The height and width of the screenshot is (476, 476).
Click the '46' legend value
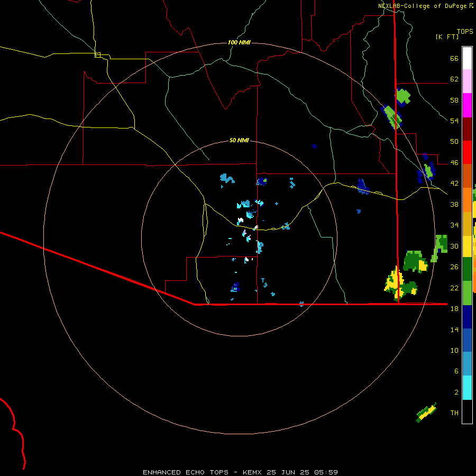pyautogui.click(x=454, y=163)
